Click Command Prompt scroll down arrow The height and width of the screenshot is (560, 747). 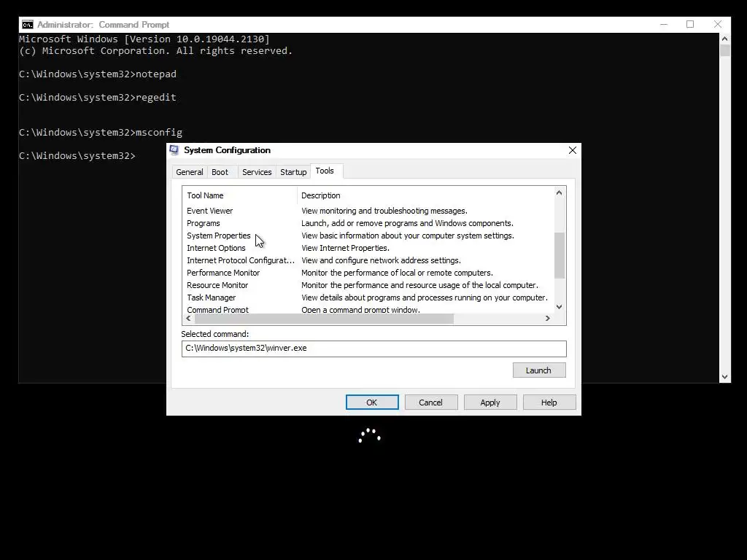click(x=724, y=377)
